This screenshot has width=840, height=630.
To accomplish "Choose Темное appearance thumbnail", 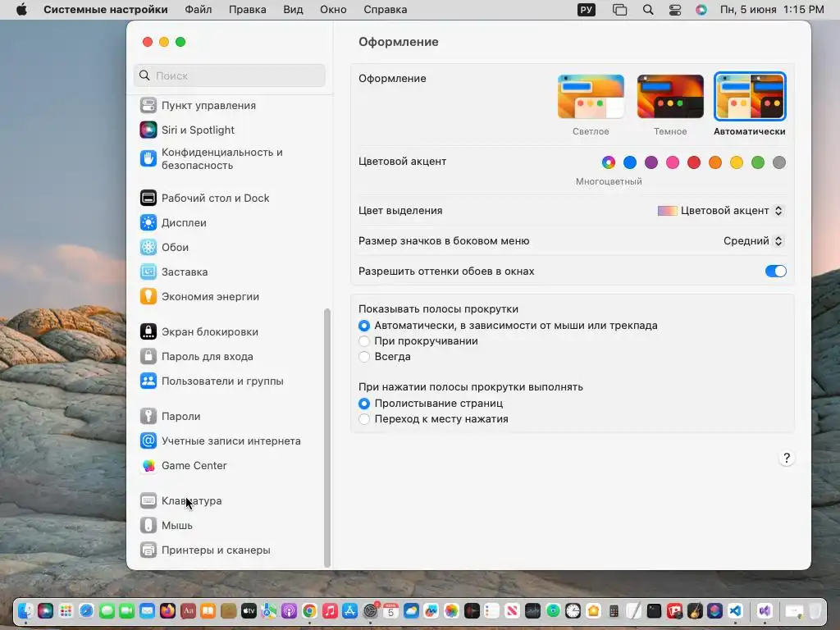I will coord(670,97).
